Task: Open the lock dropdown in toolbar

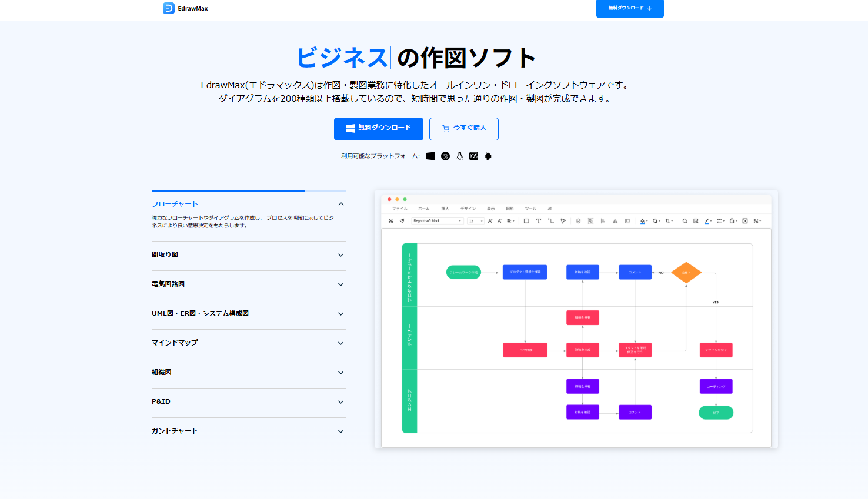Action: click(x=733, y=221)
